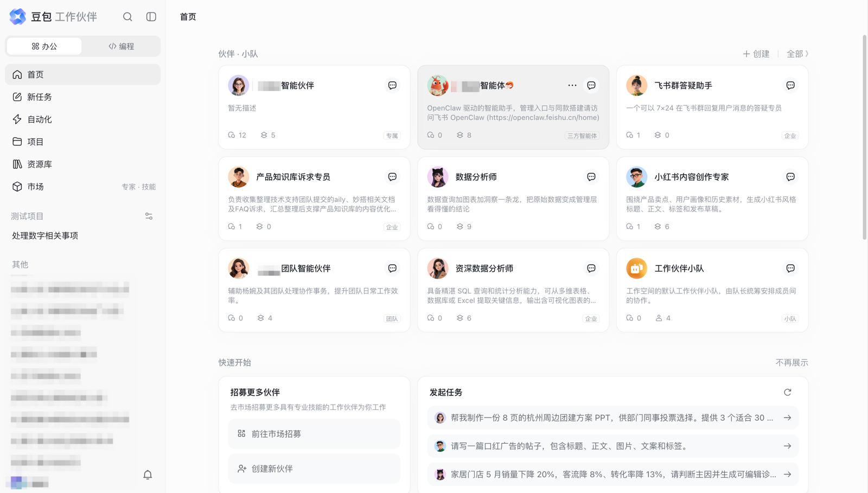Open 资源库 in sidebar
The image size is (868, 493).
83,164
